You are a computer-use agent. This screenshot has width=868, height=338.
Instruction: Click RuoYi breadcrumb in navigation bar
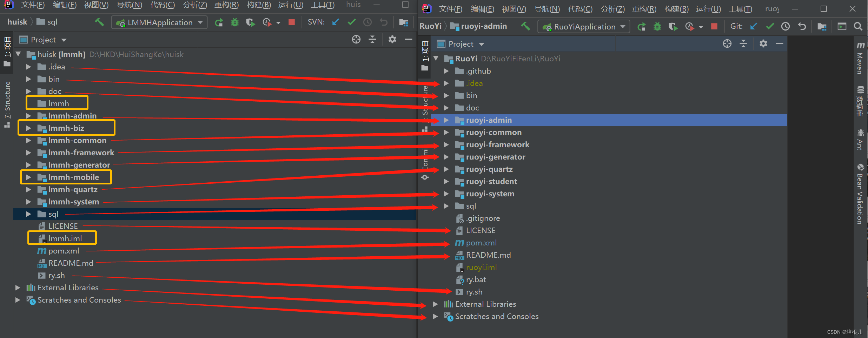tap(430, 26)
